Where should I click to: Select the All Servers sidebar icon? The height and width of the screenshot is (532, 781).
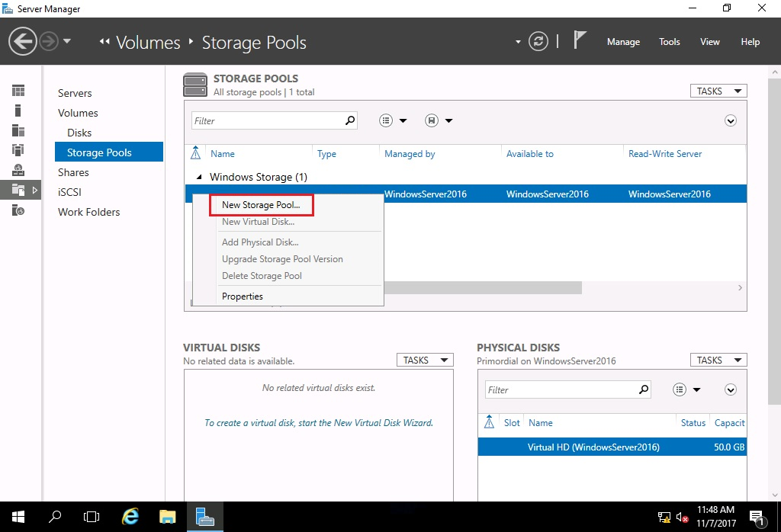[x=18, y=130]
